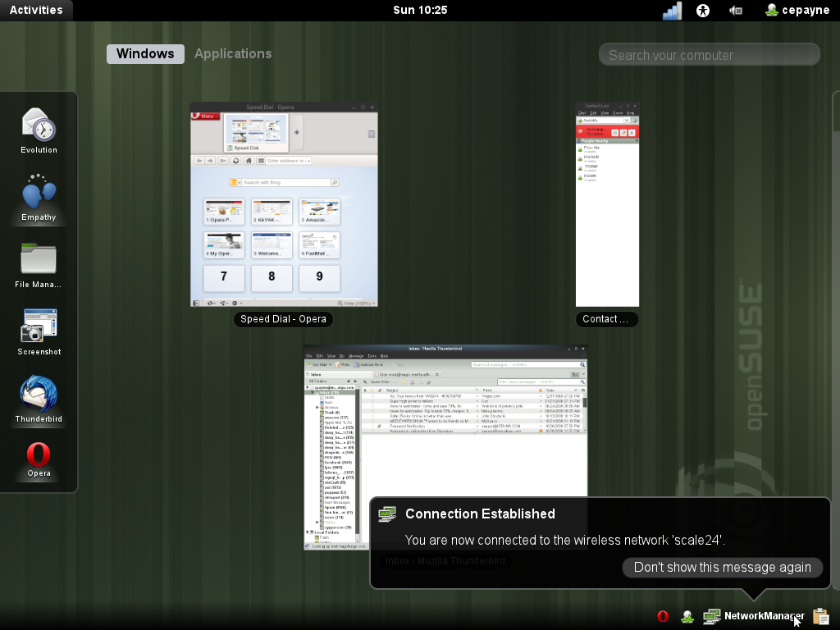Launch the Screenshot tool

click(x=39, y=328)
